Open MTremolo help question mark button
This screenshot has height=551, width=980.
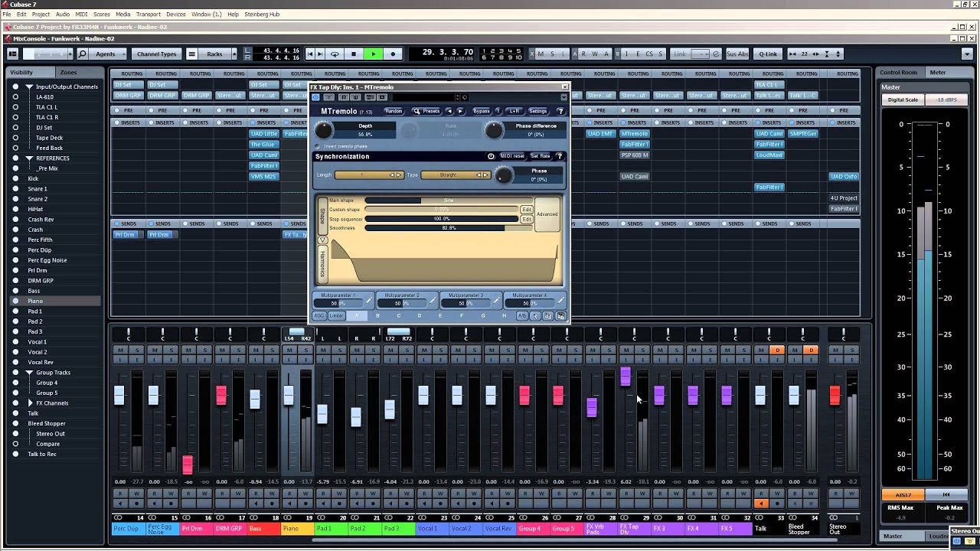coord(560,111)
